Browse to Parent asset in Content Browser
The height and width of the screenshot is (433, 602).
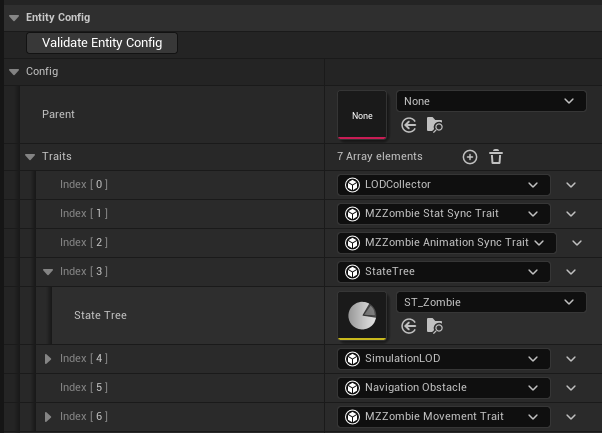click(434, 125)
